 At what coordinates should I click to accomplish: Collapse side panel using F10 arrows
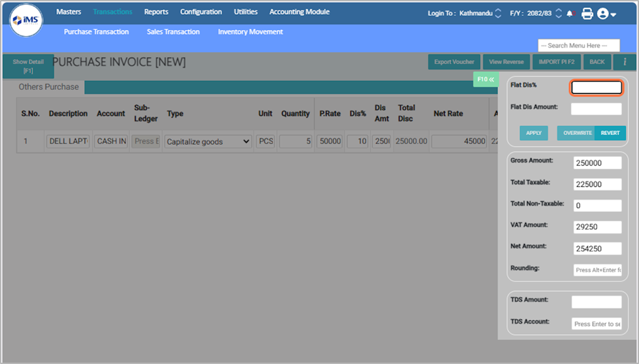pyautogui.click(x=486, y=79)
